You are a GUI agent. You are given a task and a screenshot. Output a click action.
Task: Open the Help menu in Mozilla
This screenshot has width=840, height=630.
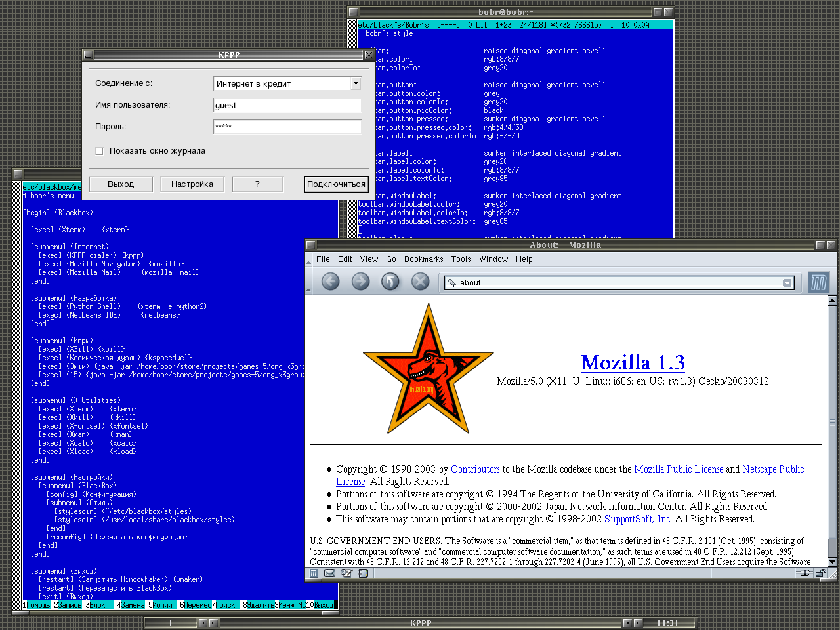click(524, 259)
